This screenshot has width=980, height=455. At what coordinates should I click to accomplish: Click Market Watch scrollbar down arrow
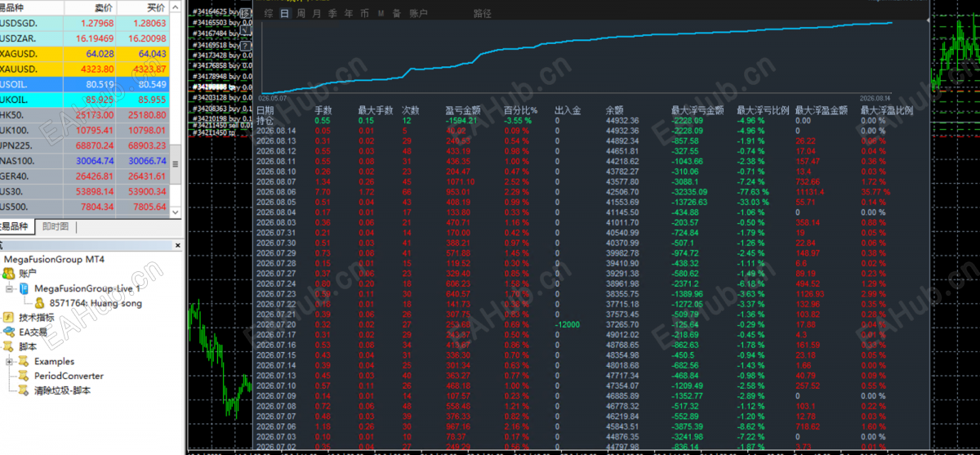177,213
